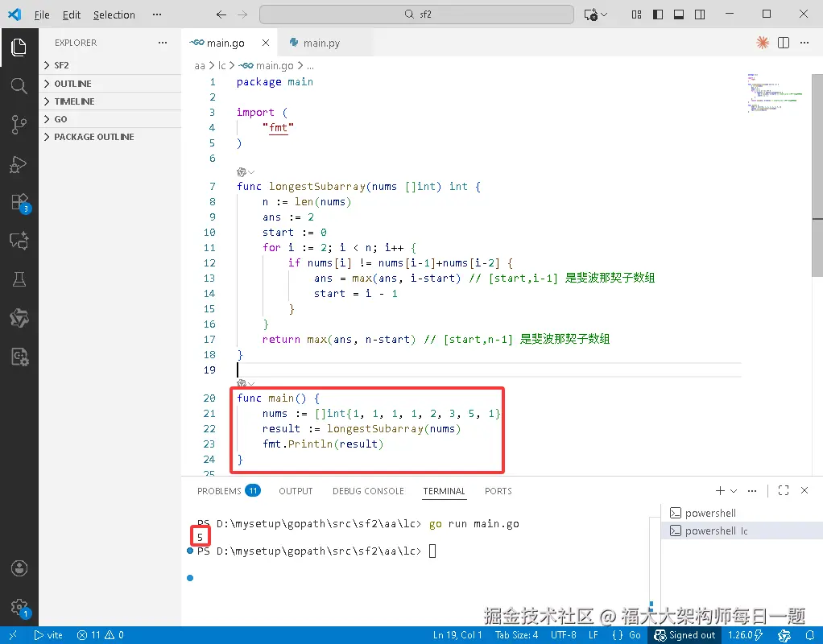Image resolution: width=823 pixels, height=644 pixels.
Task: Open remote window indicator in status bar
Action: tap(13, 635)
